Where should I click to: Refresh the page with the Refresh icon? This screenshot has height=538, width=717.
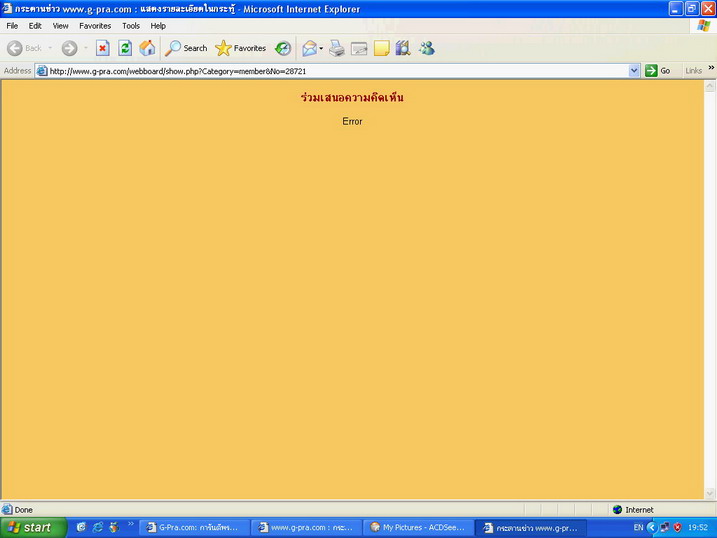point(125,48)
